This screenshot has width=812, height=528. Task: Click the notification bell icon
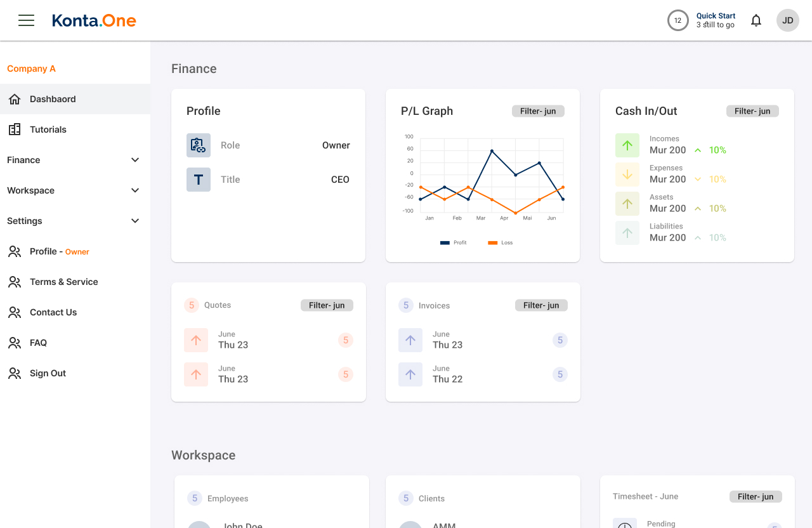point(756,20)
